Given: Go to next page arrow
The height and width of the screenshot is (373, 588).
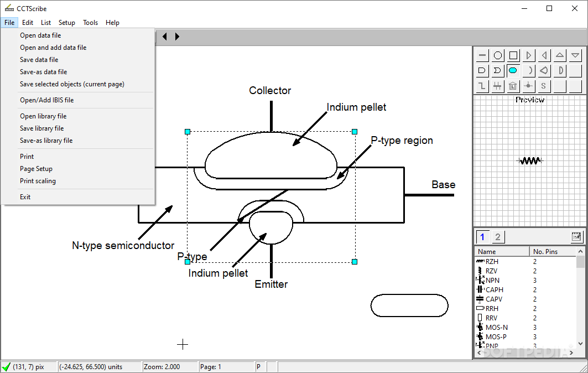Looking at the screenshot, I should tap(177, 37).
